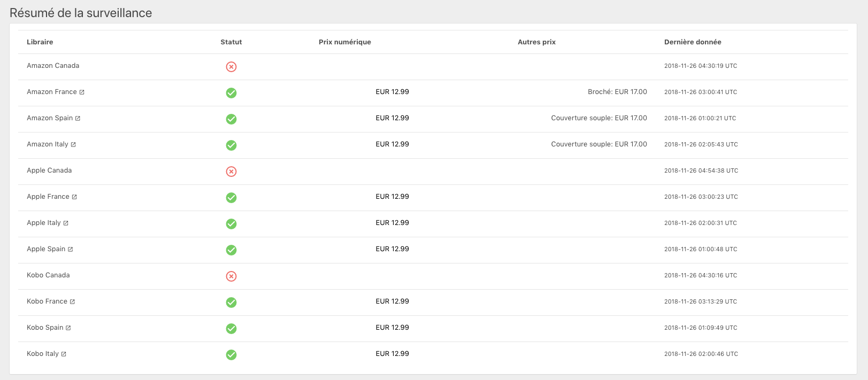Select the Kobo Canada row name

click(x=48, y=275)
